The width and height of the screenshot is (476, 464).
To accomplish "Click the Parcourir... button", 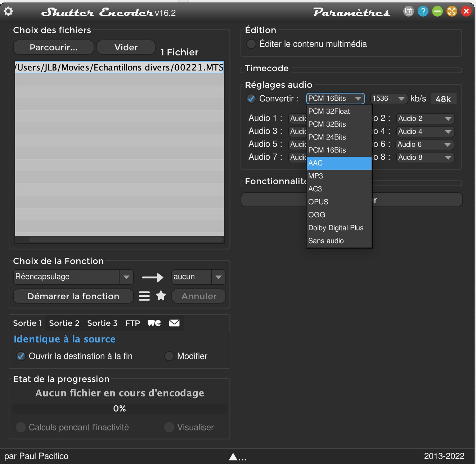I will [54, 47].
